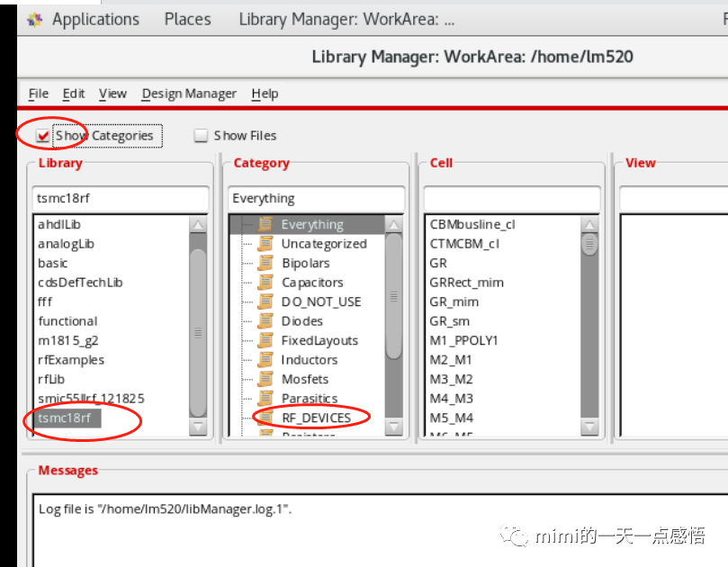This screenshot has height=567, width=728.
Task: Click the GNOME Applications menu icon
Action: point(34,20)
